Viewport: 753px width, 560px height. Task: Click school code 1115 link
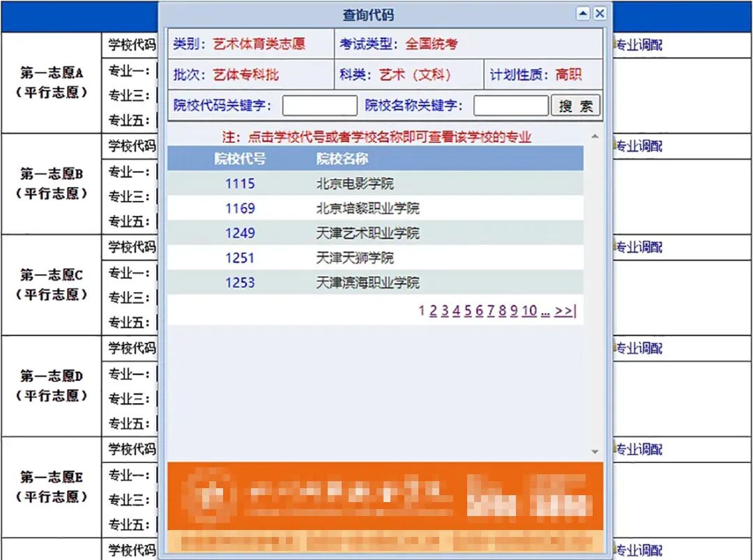[240, 183]
